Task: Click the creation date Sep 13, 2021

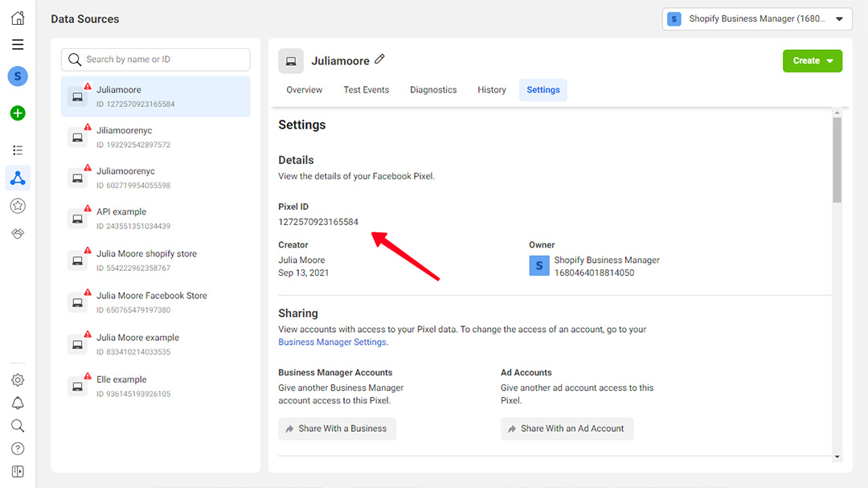Action: [303, 273]
